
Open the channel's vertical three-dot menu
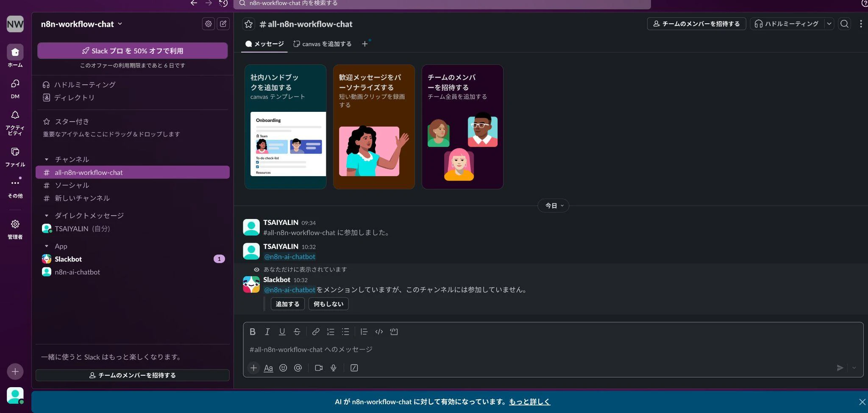click(861, 24)
